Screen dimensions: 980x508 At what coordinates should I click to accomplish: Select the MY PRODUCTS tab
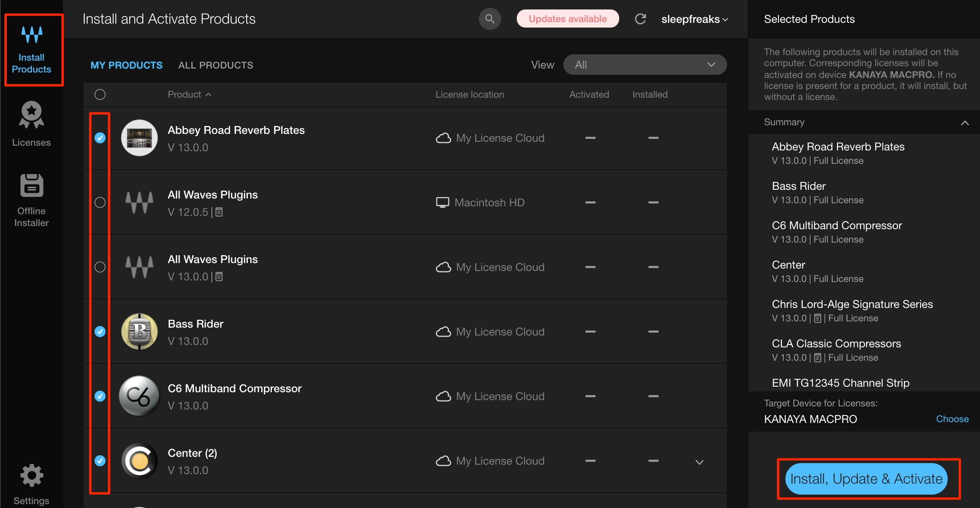click(x=126, y=65)
